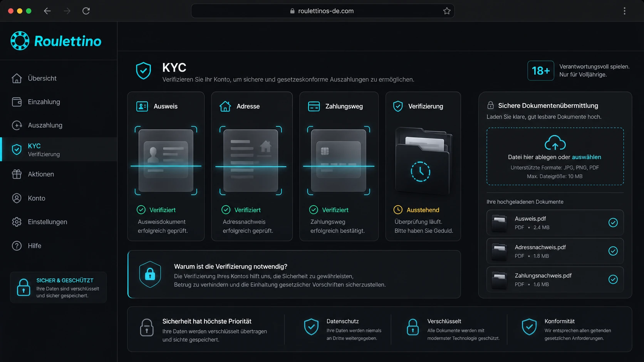Image resolution: width=644 pixels, height=362 pixels.
Task: Click the Verifiziert checkmark under Adresse
Action: click(x=226, y=210)
